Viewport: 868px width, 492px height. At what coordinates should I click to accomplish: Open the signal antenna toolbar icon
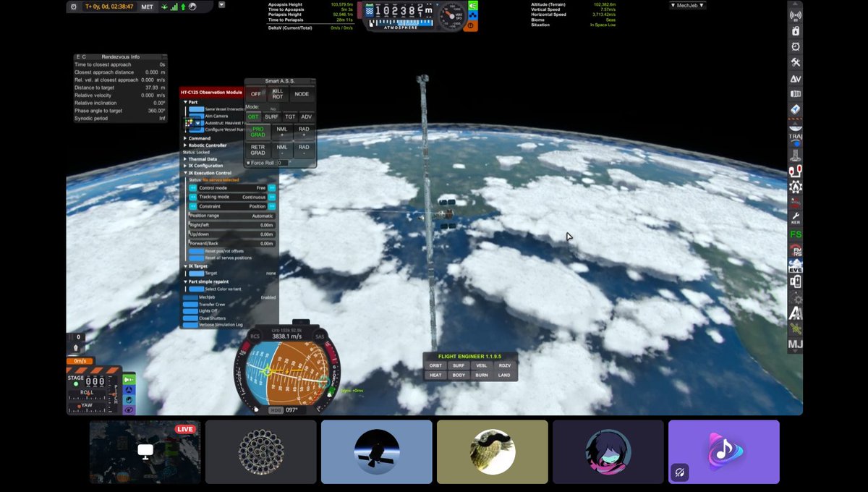point(795,15)
